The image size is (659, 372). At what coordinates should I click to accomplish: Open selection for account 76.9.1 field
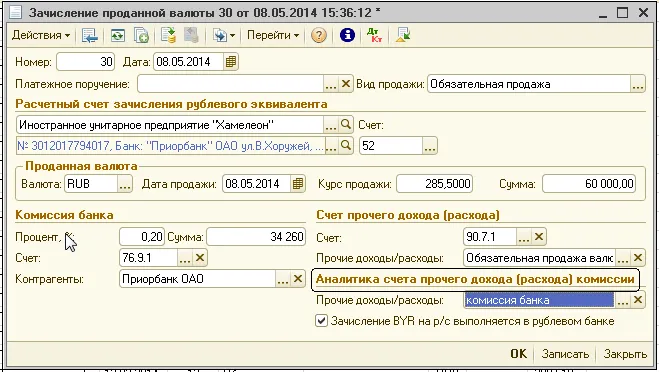pos(185,258)
